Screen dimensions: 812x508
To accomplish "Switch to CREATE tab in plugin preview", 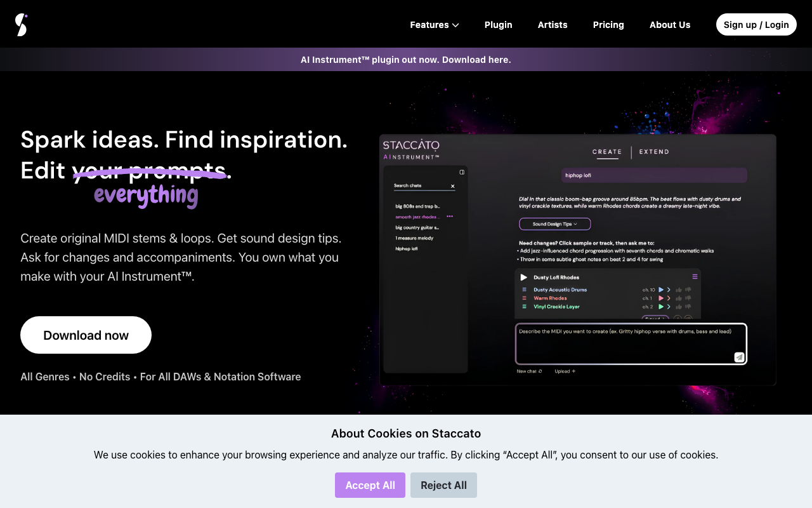I will click(607, 152).
